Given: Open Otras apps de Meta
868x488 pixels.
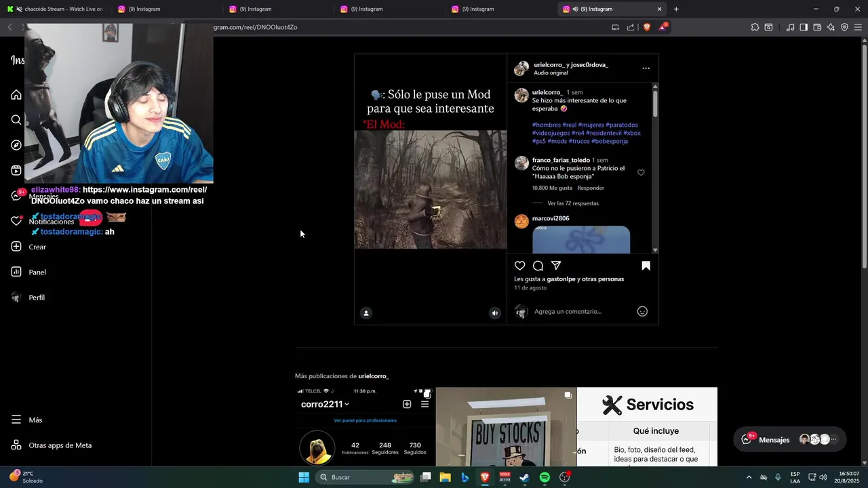Looking at the screenshot, I should pyautogui.click(x=51, y=445).
